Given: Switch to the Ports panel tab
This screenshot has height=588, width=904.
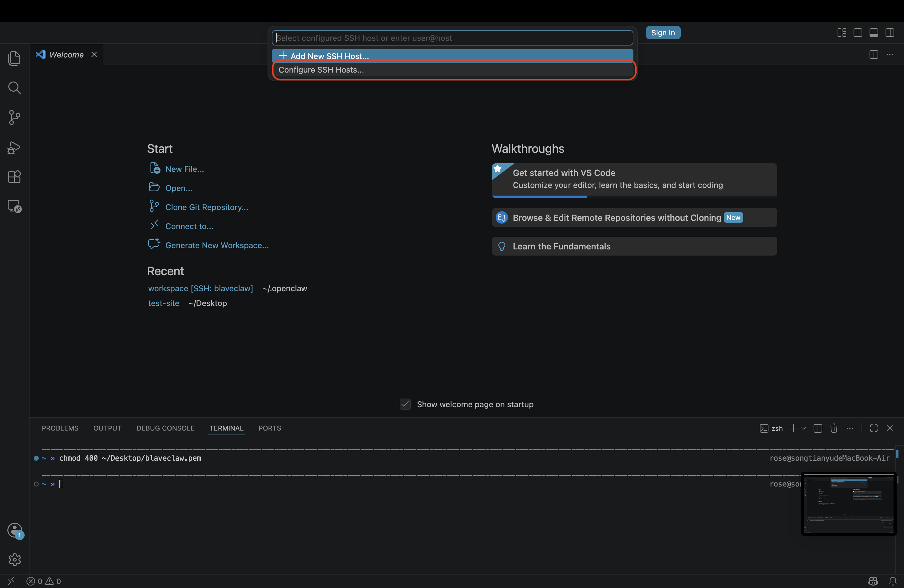Looking at the screenshot, I should [270, 428].
